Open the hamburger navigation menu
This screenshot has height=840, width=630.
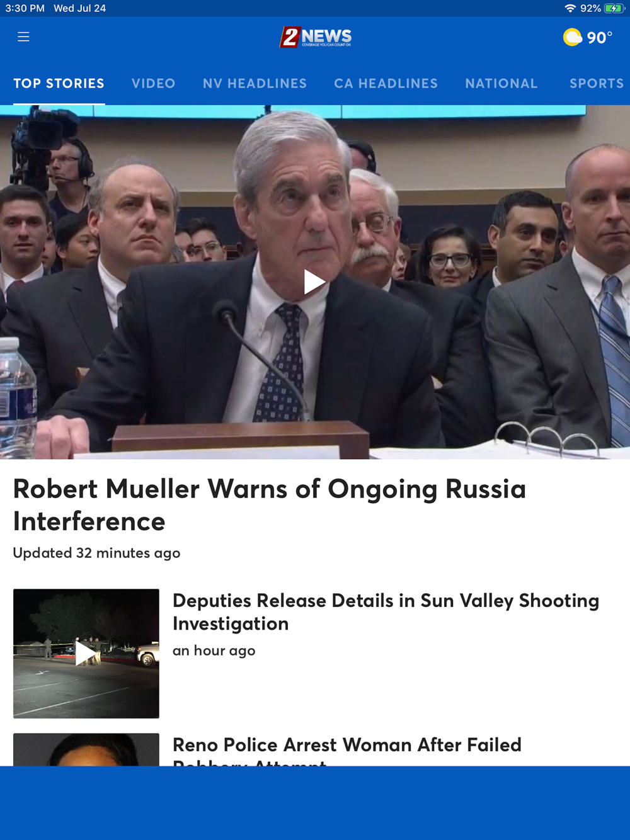pyautogui.click(x=23, y=37)
